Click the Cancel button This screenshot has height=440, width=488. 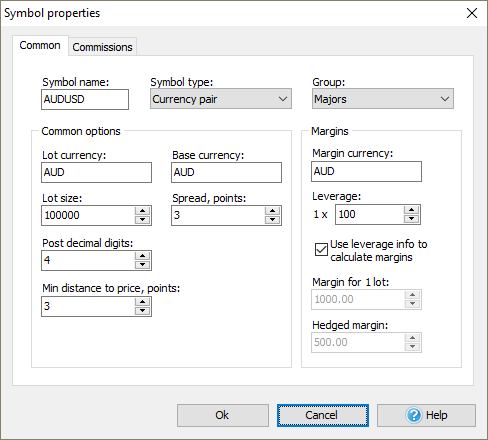tap(323, 415)
